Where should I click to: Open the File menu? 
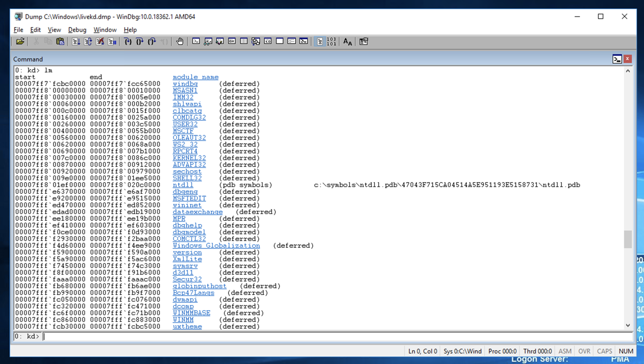[18, 30]
